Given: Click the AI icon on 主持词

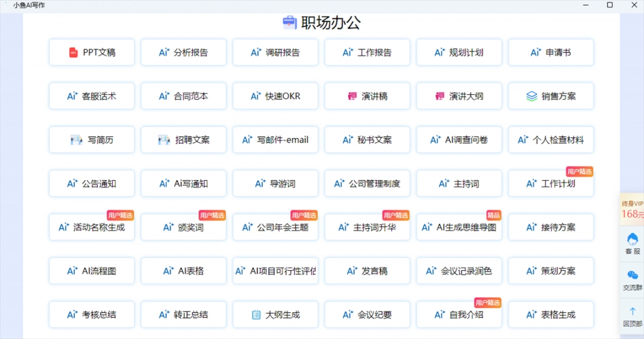Looking at the screenshot, I should 444,183.
